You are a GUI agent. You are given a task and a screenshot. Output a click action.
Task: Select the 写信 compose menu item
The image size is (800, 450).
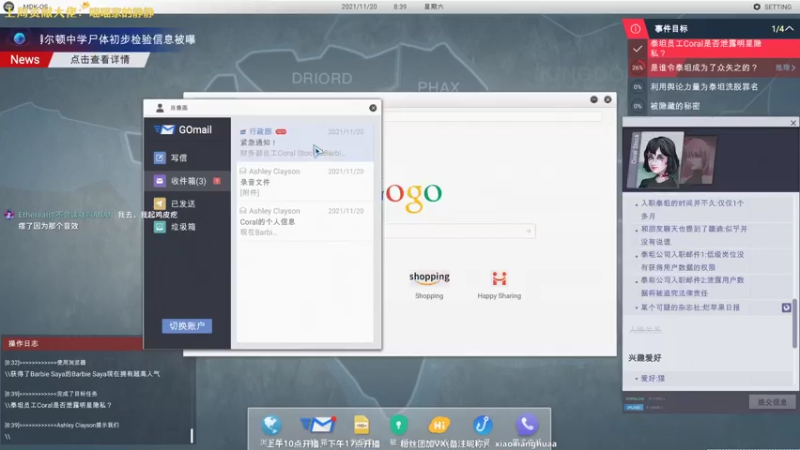187,158
